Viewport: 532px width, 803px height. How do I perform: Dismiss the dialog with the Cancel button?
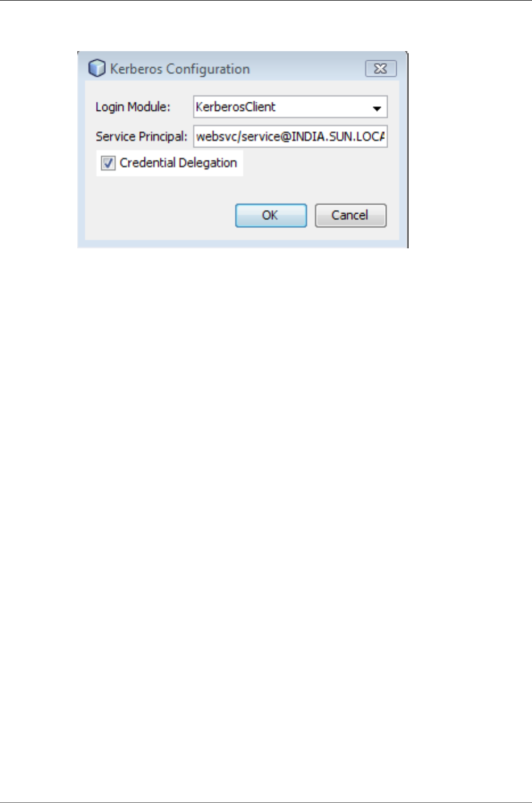click(x=351, y=215)
